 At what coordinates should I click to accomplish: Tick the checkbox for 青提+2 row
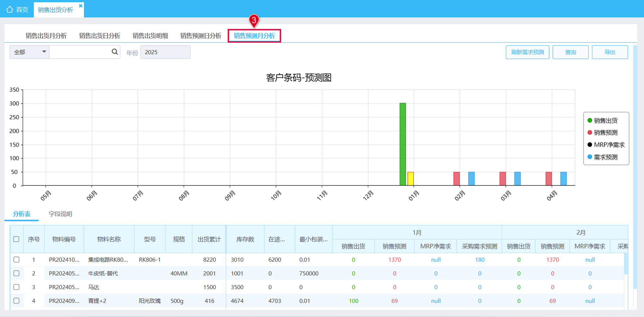point(16,301)
